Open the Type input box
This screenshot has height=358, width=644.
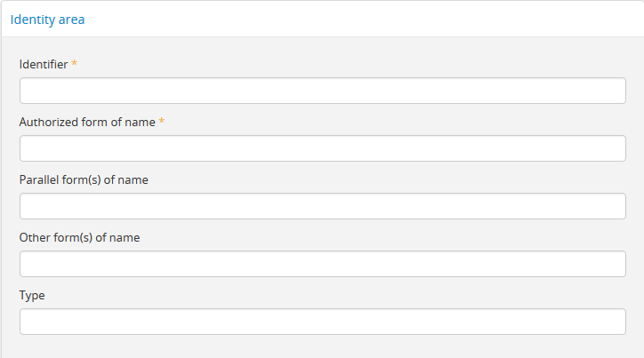[322, 322]
